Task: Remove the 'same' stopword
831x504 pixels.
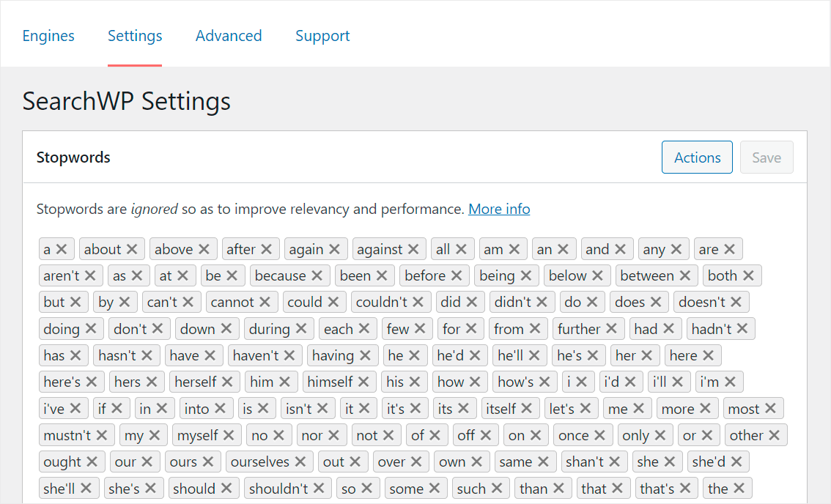Action: click(x=543, y=462)
